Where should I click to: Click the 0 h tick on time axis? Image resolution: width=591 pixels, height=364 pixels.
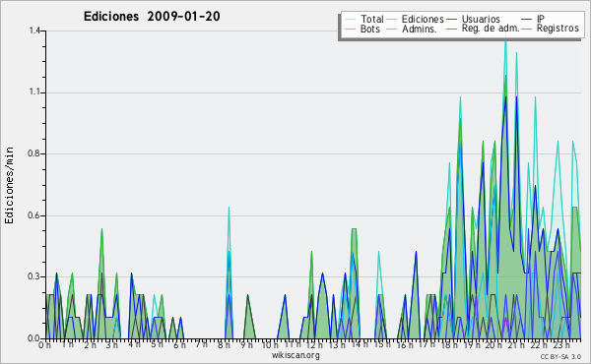point(44,344)
